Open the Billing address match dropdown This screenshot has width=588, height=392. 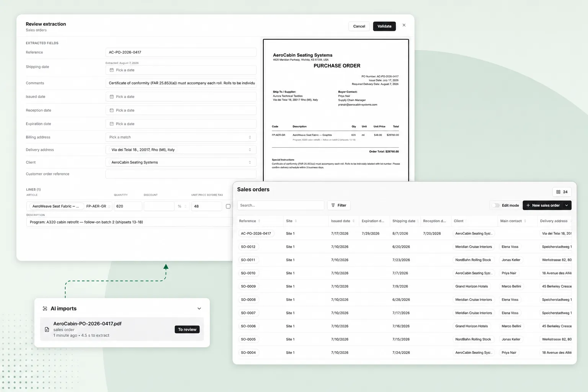(181, 137)
